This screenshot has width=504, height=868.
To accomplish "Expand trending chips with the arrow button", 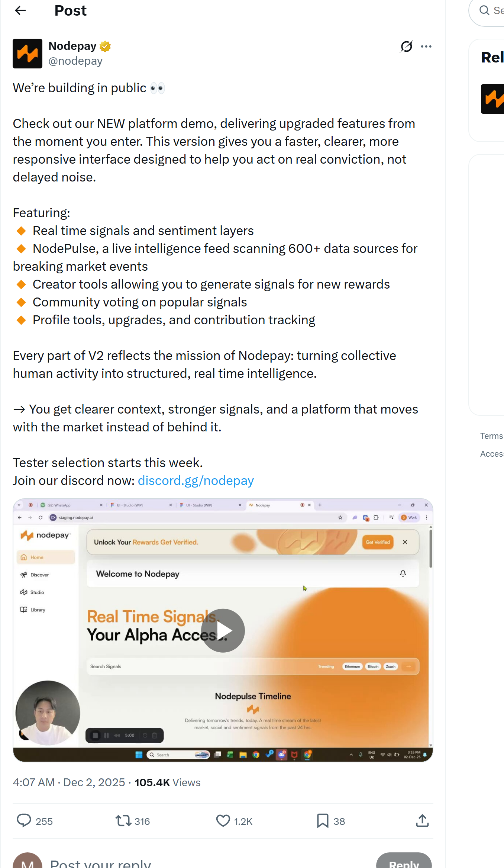I will (409, 666).
